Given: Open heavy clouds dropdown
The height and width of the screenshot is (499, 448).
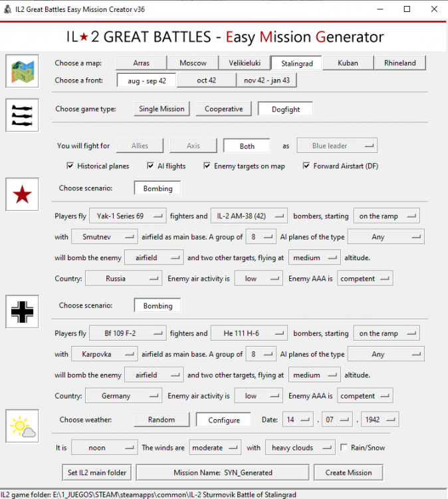Looking at the screenshot, I should (300, 448).
